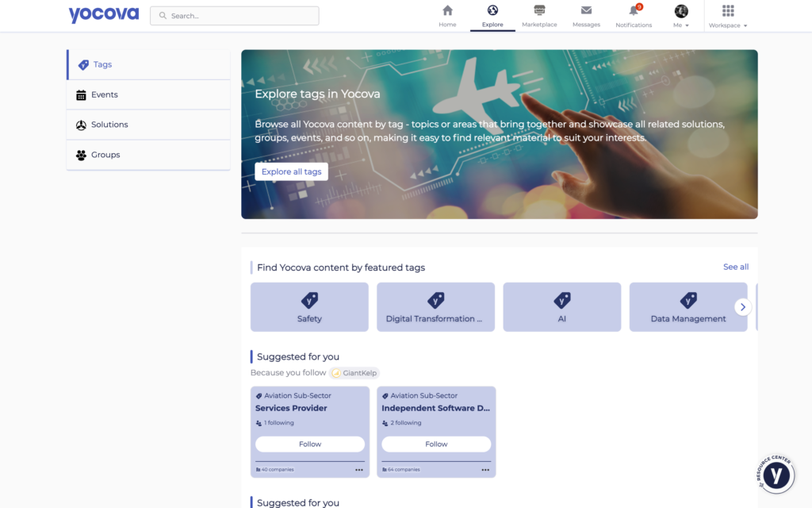Open the Services Provider tag title

click(291, 409)
